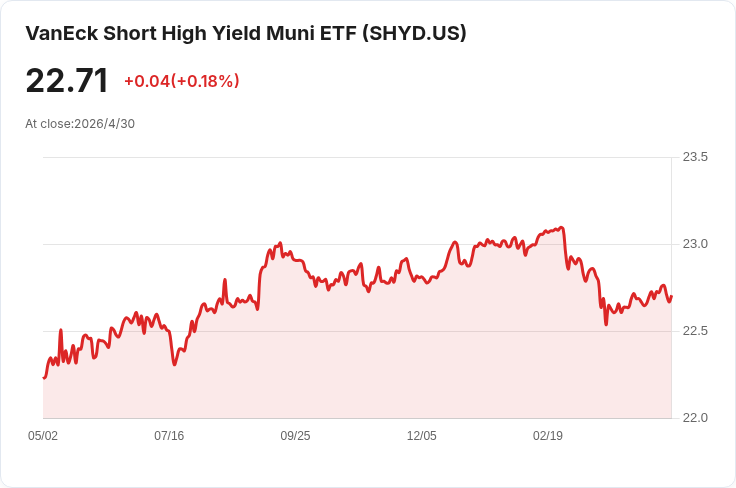Click the 05/02 date on x-axis

[43, 436]
